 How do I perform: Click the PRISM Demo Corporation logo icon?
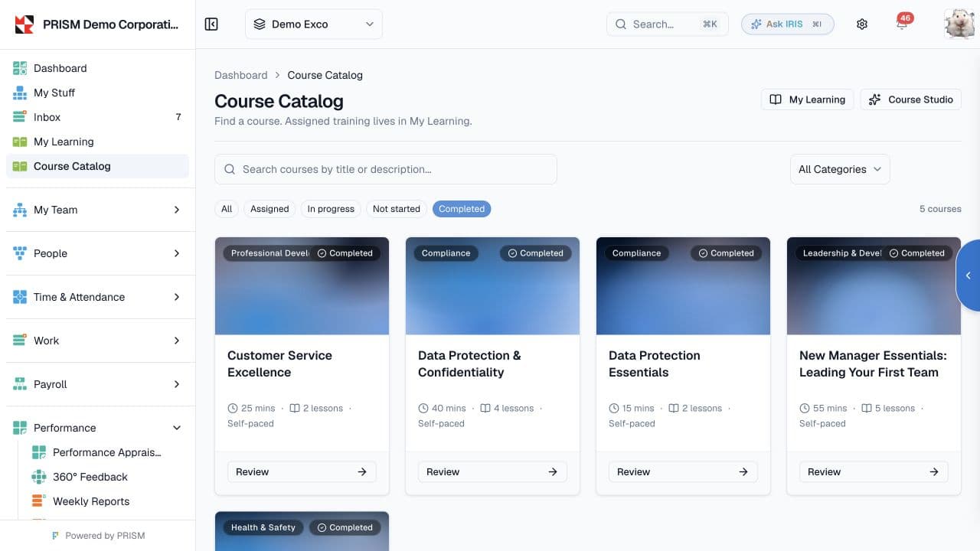24,24
